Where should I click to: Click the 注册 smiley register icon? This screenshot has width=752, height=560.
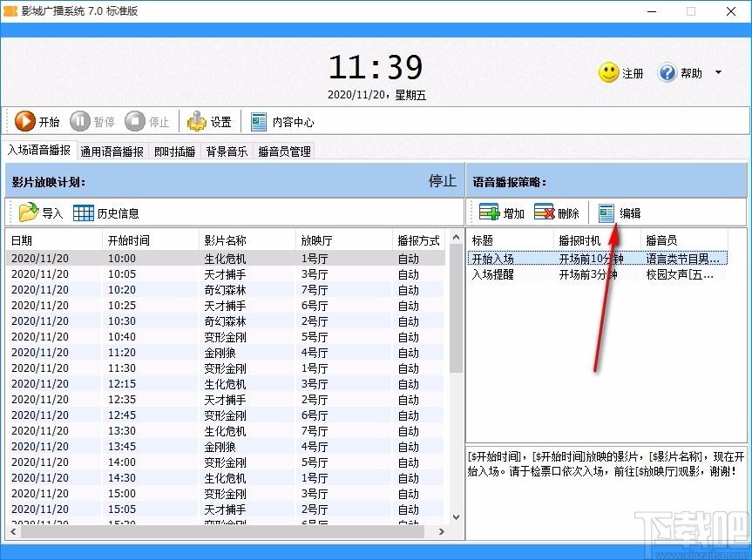[x=608, y=73]
